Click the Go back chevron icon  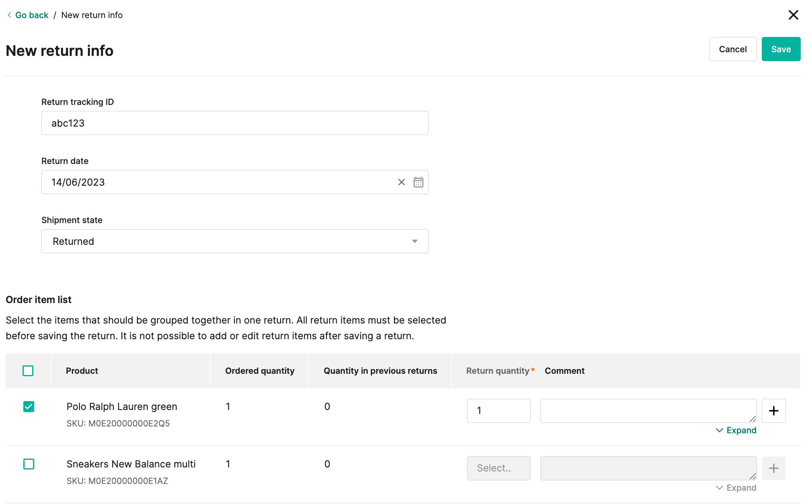point(9,15)
